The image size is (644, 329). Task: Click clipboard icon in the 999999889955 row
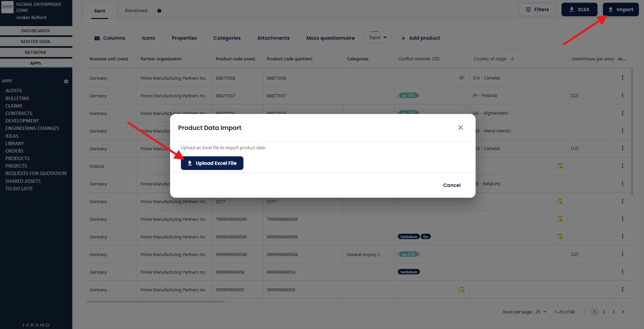click(x=462, y=290)
